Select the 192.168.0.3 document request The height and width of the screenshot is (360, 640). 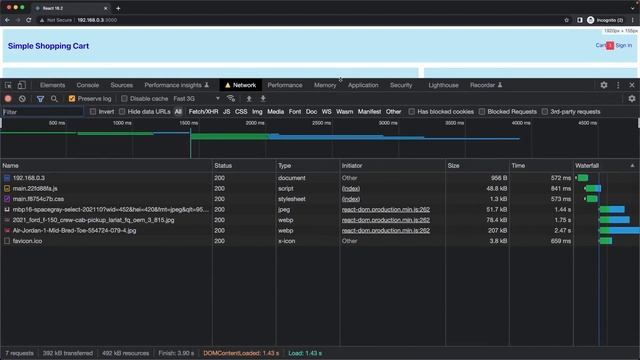[x=29, y=178]
